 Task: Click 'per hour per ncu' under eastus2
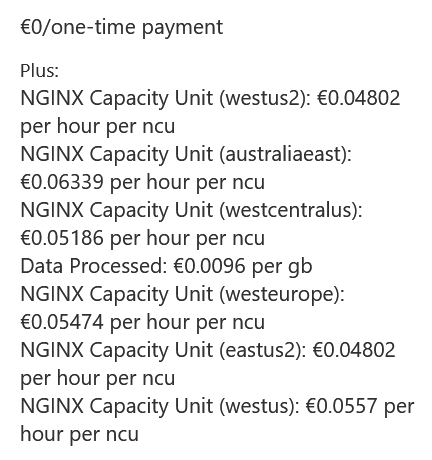(x=98, y=379)
